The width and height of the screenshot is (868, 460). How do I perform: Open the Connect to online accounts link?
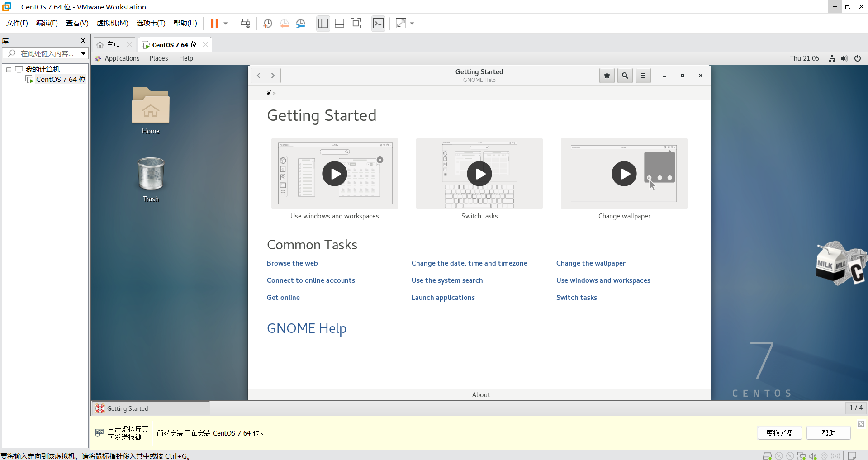pos(311,280)
